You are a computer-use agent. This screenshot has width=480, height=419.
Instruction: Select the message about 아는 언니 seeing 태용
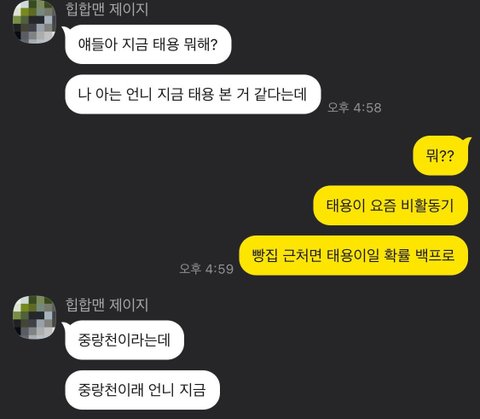pos(193,94)
